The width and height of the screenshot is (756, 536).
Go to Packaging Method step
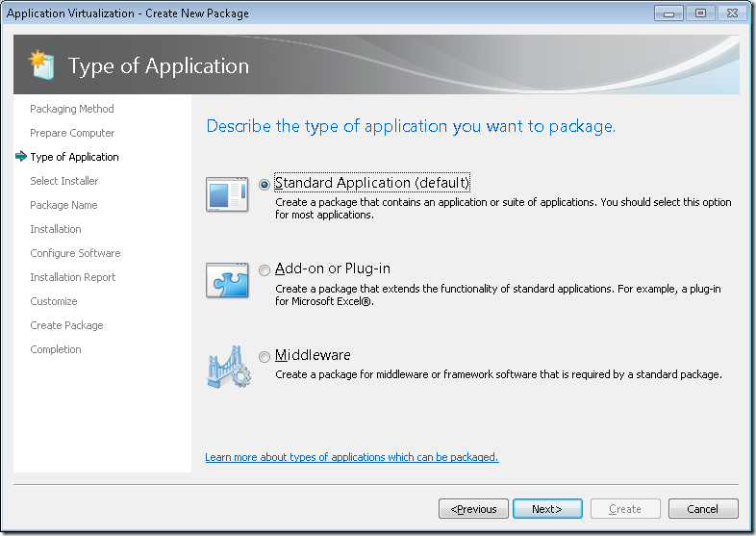click(x=72, y=109)
